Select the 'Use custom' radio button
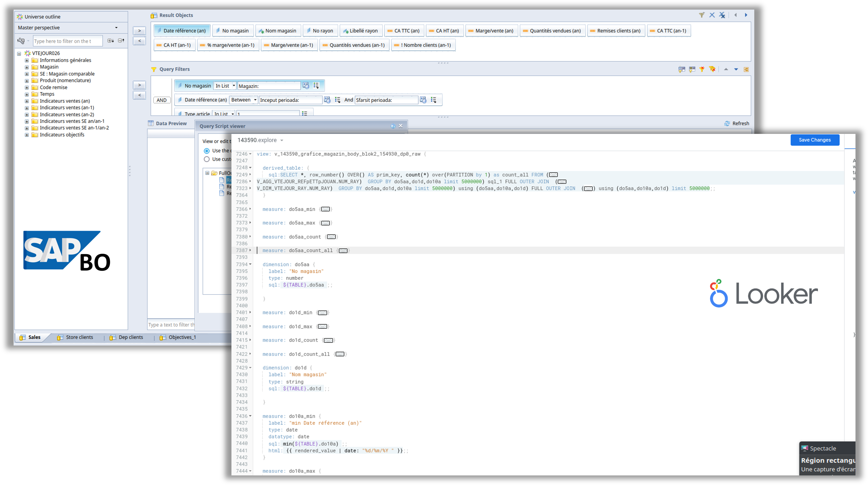This screenshot has height=485, width=868. [x=207, y=159]
